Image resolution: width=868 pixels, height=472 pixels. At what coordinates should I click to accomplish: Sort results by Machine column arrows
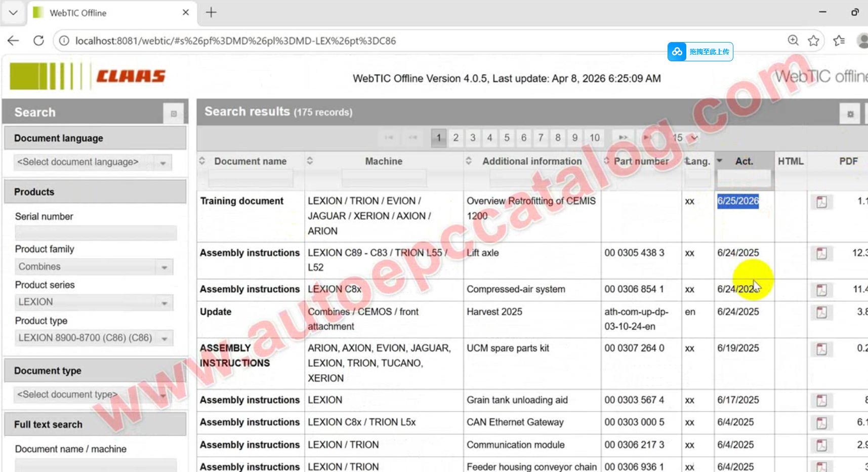[x=310, y=161]
